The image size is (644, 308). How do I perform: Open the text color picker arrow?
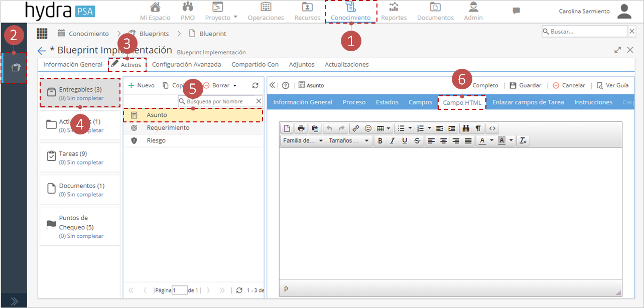click(x=491, y=141)
